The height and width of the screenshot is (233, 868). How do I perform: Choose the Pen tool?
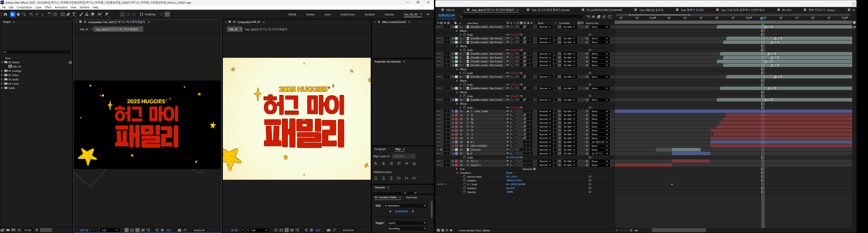tap(68, 14)
